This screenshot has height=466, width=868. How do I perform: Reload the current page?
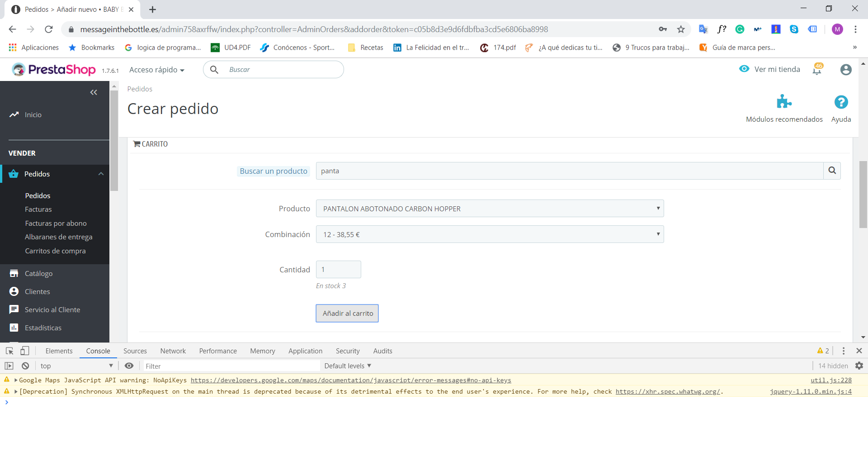coord(49,29)
